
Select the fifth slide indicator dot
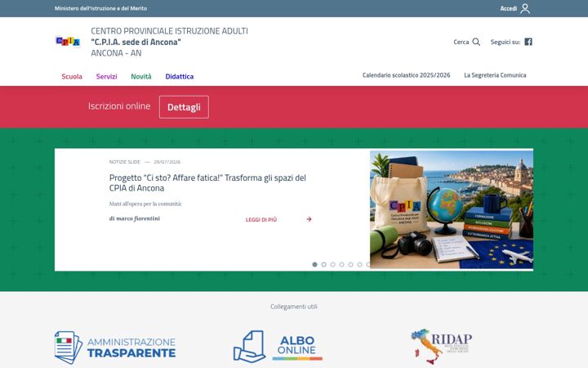[x=350, y=264]
